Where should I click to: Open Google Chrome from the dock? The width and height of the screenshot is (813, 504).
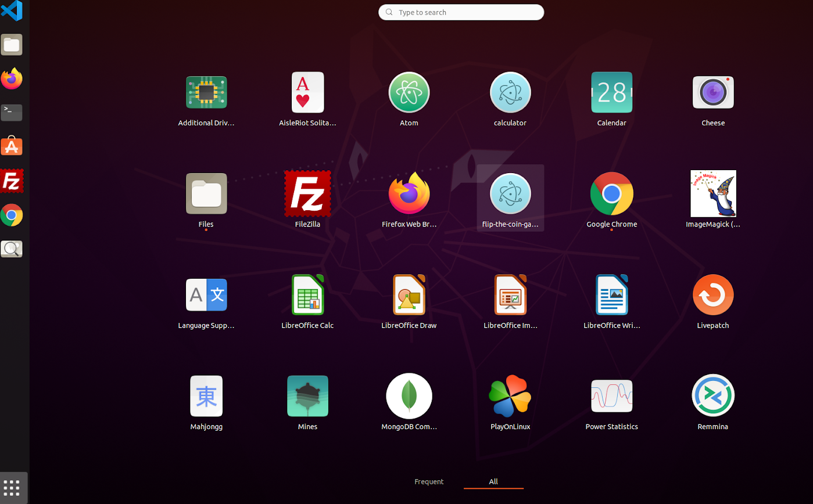point(12,215)
